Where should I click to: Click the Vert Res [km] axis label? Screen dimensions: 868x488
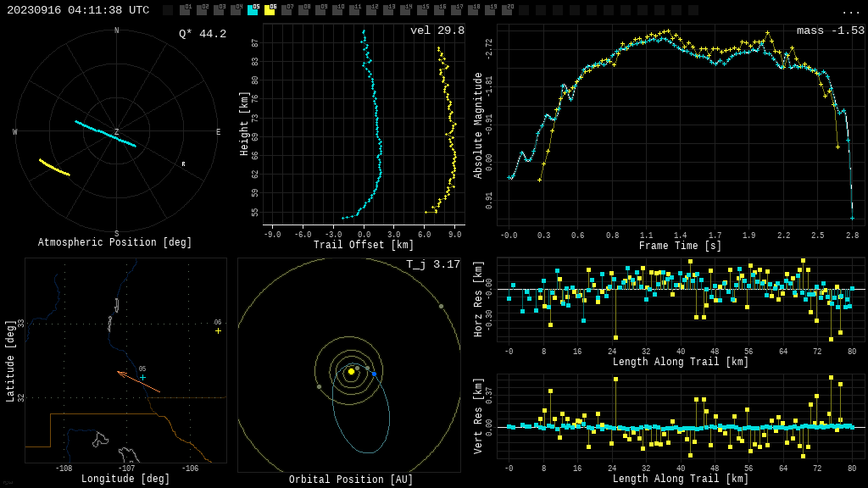point(478,416)
